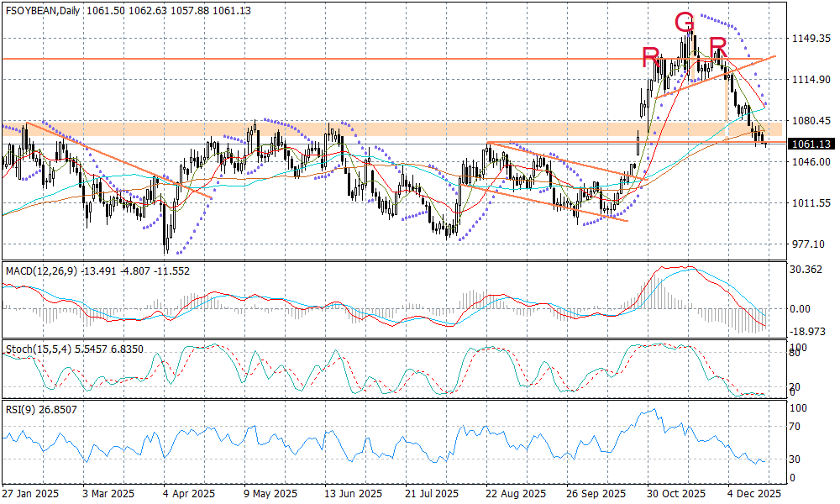Viewport: 840px width, 504px height.
Task: Select the MACD(12,26,9) indicator label
Action: coord(41,270)
